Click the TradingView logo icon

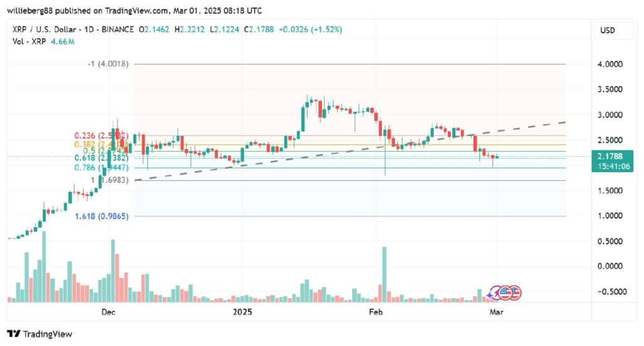pos(12,334)
